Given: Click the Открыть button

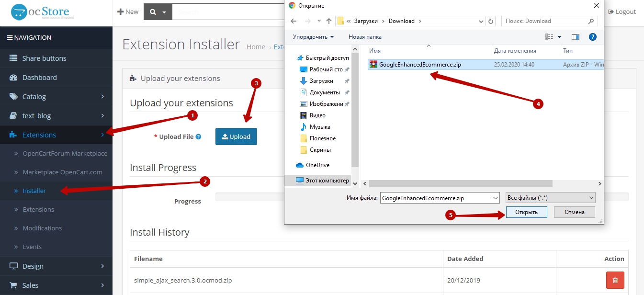Looking at the screenshot, I should click(x=526, y=212).
